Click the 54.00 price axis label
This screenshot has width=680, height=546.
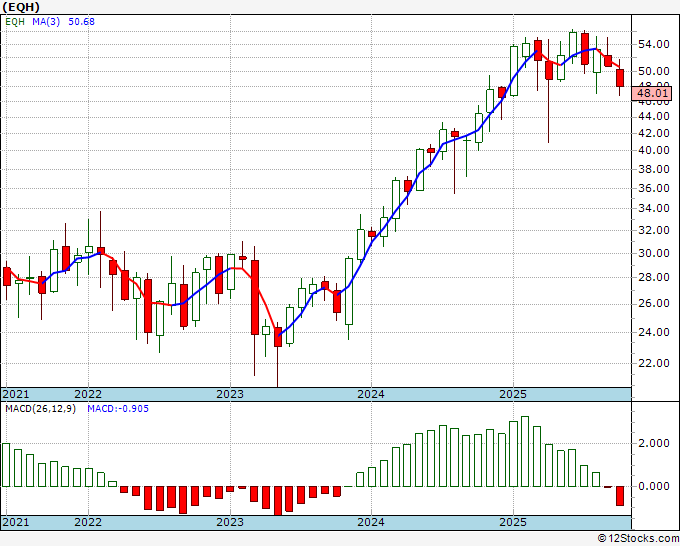click(654, 44)
